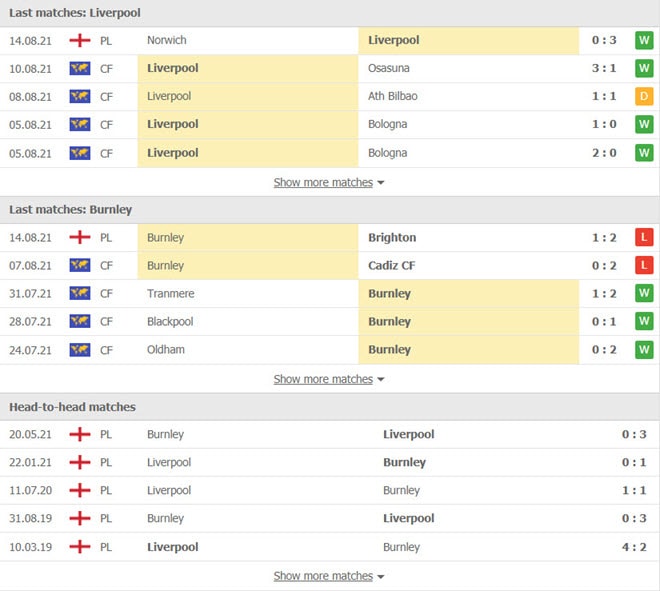Open the Osasuna team link
The width and height of the screenshot is (660, 591).
point(389,68)
